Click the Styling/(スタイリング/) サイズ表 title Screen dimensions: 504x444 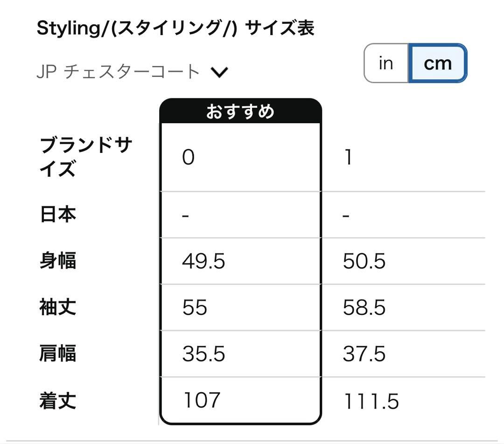click(x=176, y=28)
